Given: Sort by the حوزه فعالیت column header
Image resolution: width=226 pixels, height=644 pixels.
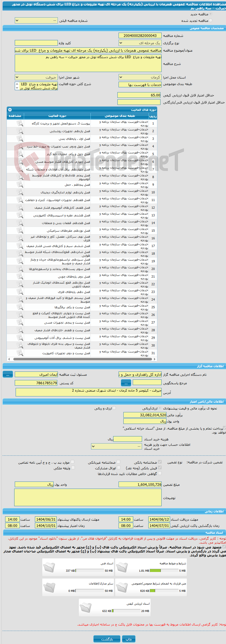Looking at the screenshot, I should click(57, 116).
